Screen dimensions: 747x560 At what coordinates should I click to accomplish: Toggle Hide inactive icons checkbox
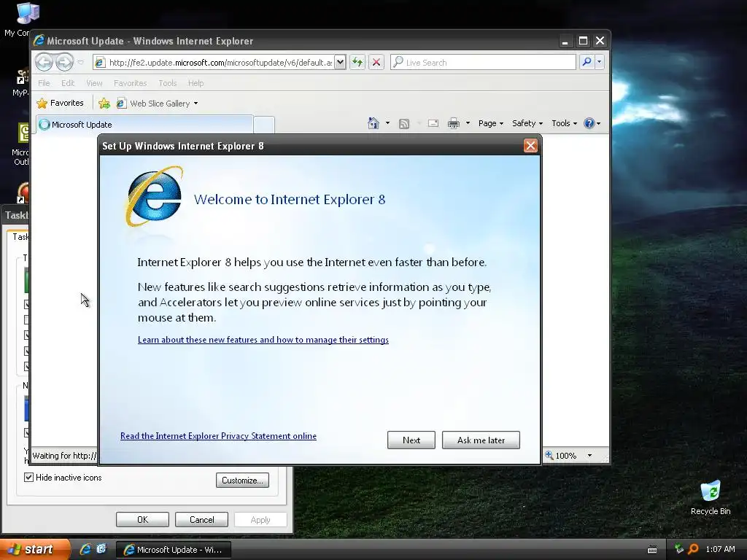[x=28, y=477]
